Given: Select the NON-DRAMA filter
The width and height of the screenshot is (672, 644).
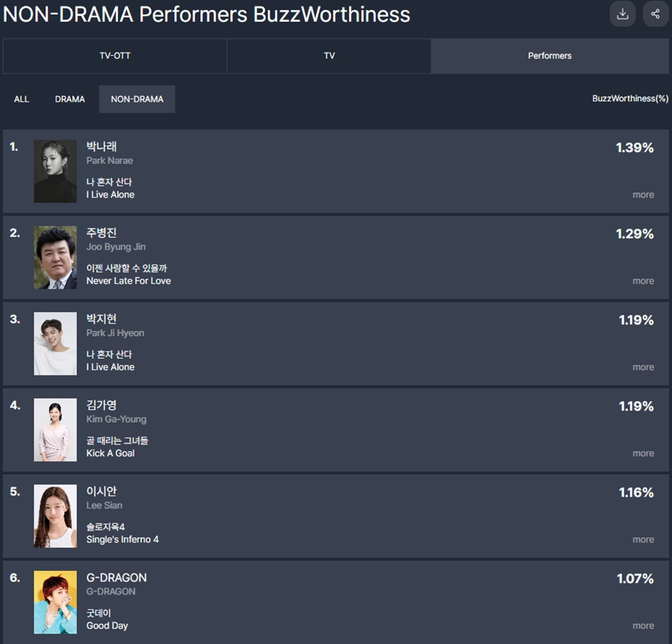Looking at the screenshot, I should pos(137,99).
